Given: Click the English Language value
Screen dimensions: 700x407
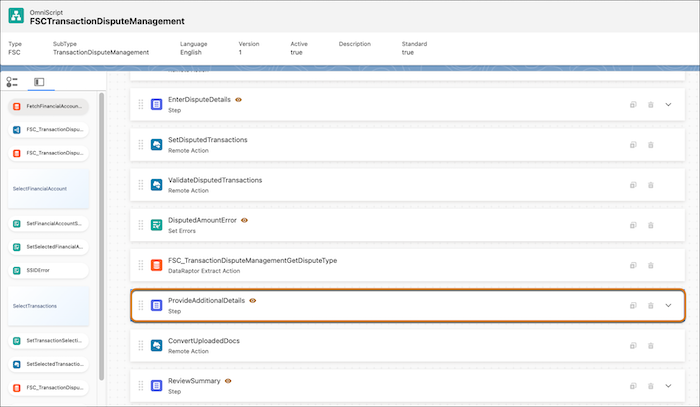Looking at the screenshot, I should click(191, 52).
